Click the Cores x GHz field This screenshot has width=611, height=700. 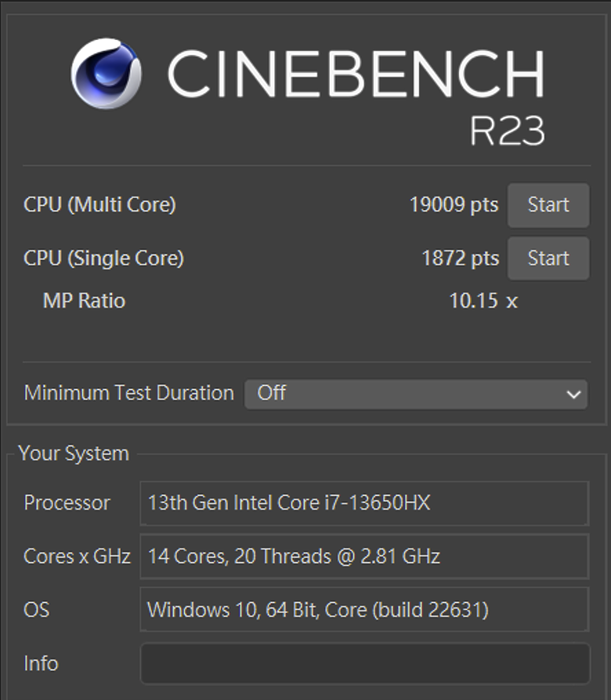click(364, 556)
